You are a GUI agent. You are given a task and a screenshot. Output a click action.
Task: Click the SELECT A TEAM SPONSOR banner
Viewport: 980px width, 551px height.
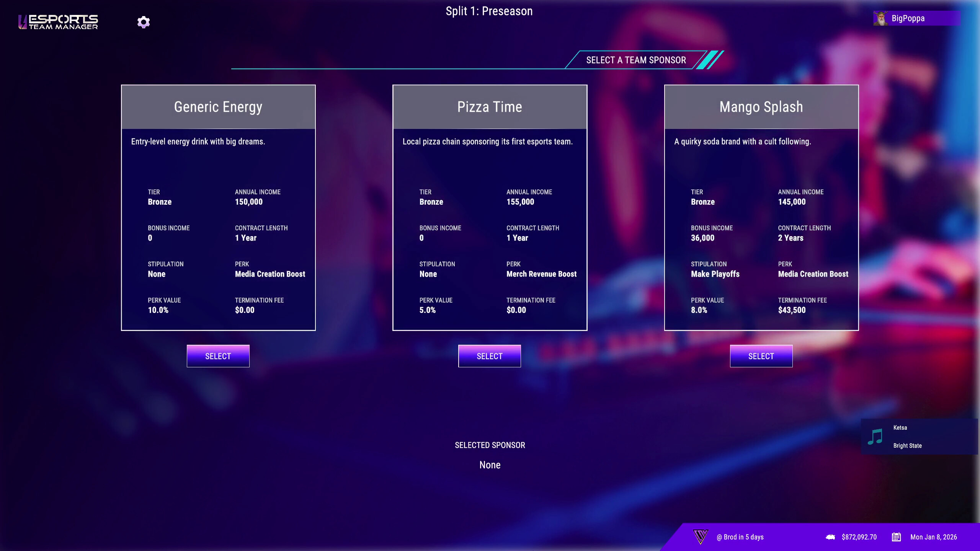point(635,60)
